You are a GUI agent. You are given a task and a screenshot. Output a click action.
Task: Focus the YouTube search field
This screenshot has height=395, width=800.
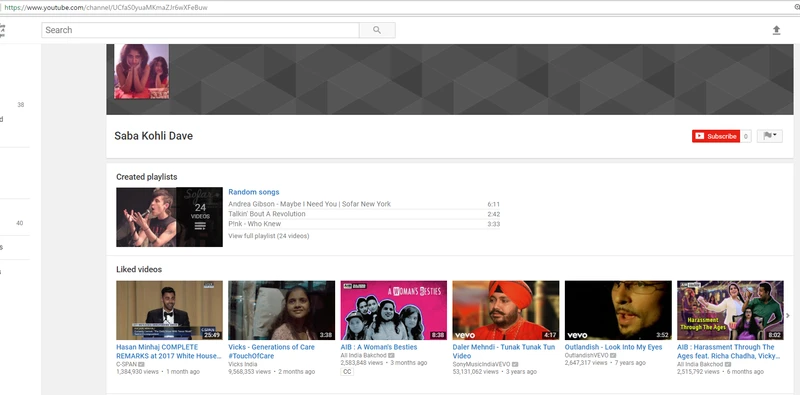(201, 30)
